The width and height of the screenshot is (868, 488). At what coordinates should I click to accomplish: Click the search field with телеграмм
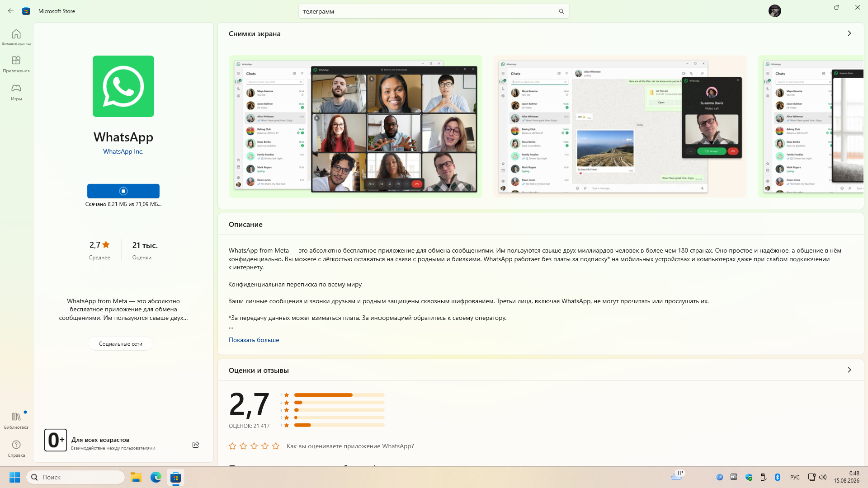[x=434, y=11]
